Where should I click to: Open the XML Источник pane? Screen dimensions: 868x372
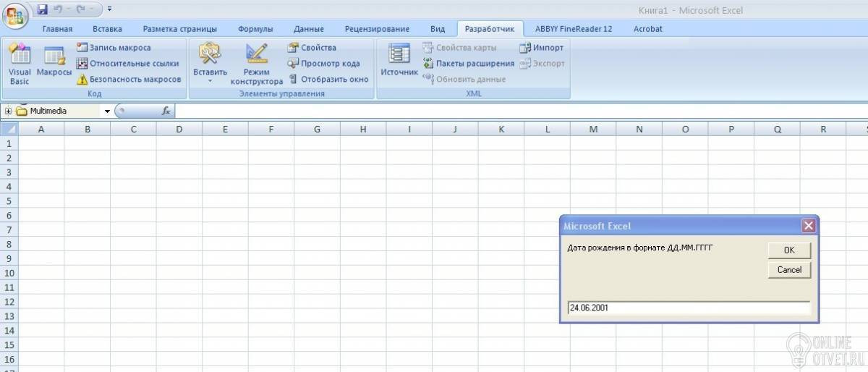[x=399, y=59]
